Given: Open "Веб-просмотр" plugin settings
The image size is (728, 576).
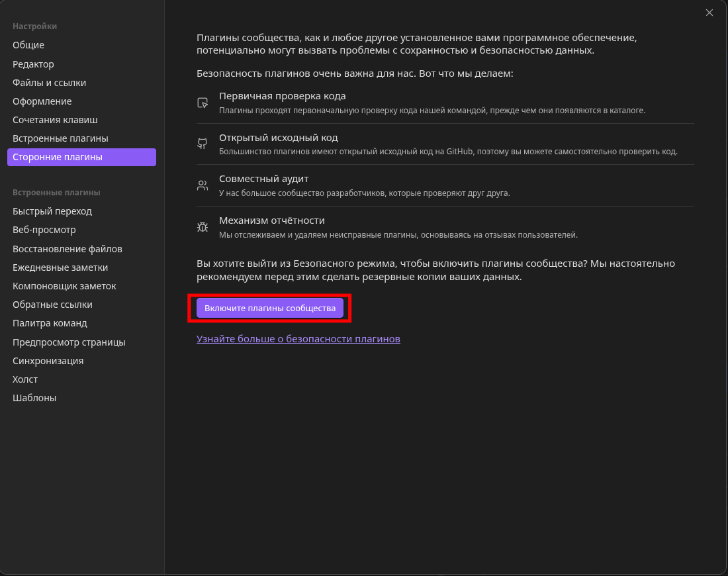Looking at the screenshot, I should [x=44, y=230].
